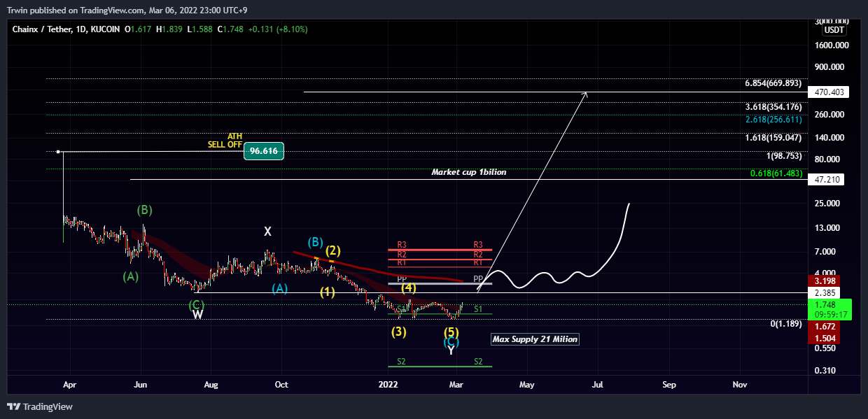Click the 2022 date on time axis
Viewport: 868px width, 419px height.
click(x=387, y=384)
